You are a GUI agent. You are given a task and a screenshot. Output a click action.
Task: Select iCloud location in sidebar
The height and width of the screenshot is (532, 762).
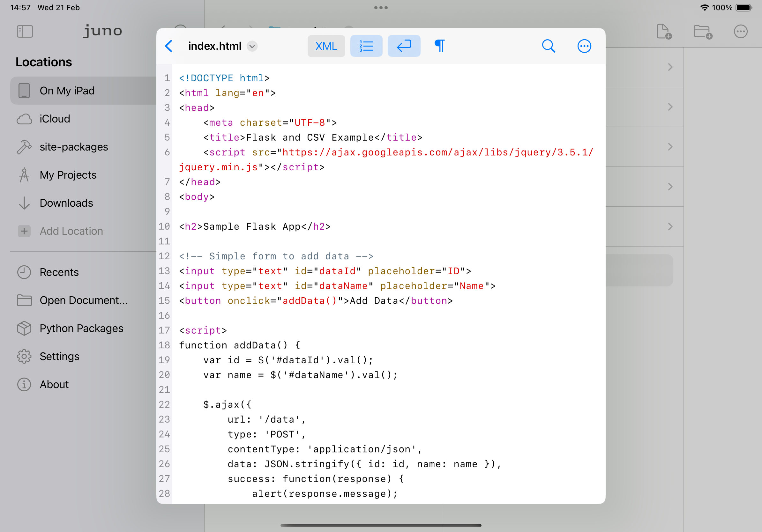tap(55, 119)
